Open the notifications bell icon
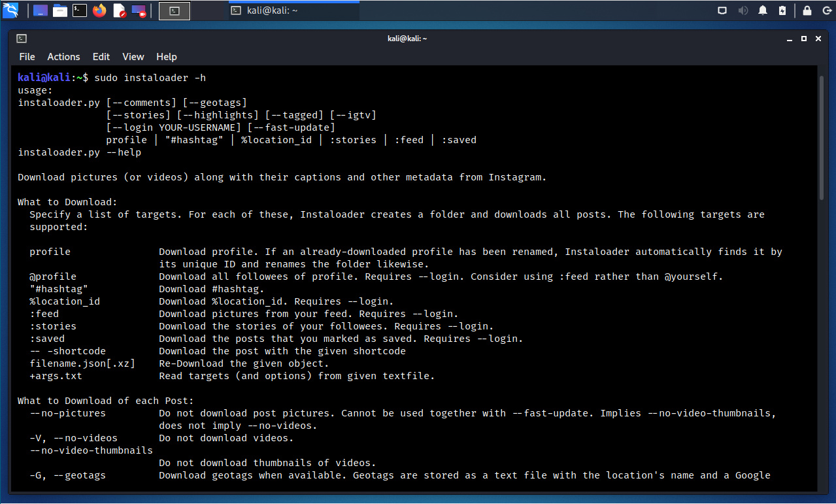The width and height of the screenshot is (836, 504). tap(763, 10)
